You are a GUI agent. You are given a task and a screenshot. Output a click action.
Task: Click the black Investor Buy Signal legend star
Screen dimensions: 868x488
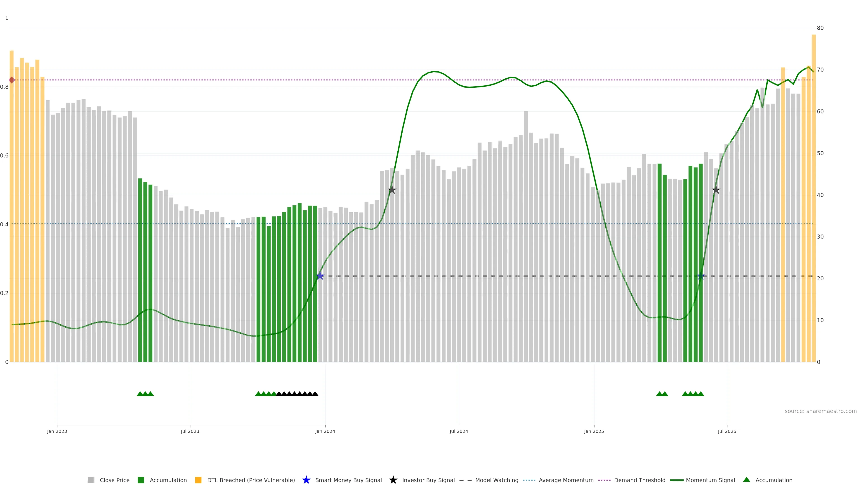[x=393, y=480]
